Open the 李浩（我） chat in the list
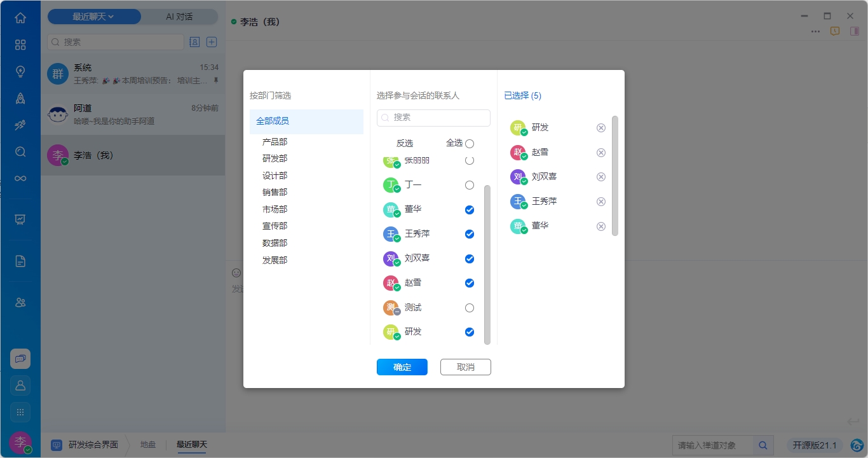This screenshot has height=458, width=868. tap(133, 155)
